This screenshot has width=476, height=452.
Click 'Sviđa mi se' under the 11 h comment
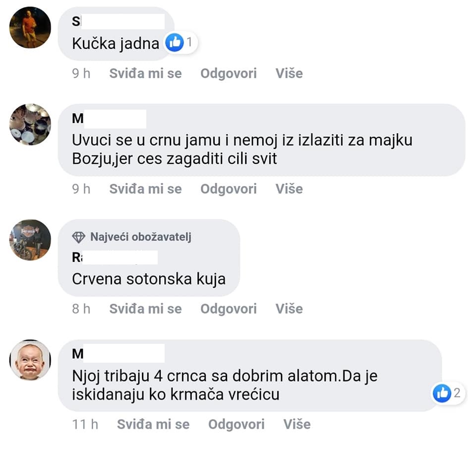(x=153, y=424)
